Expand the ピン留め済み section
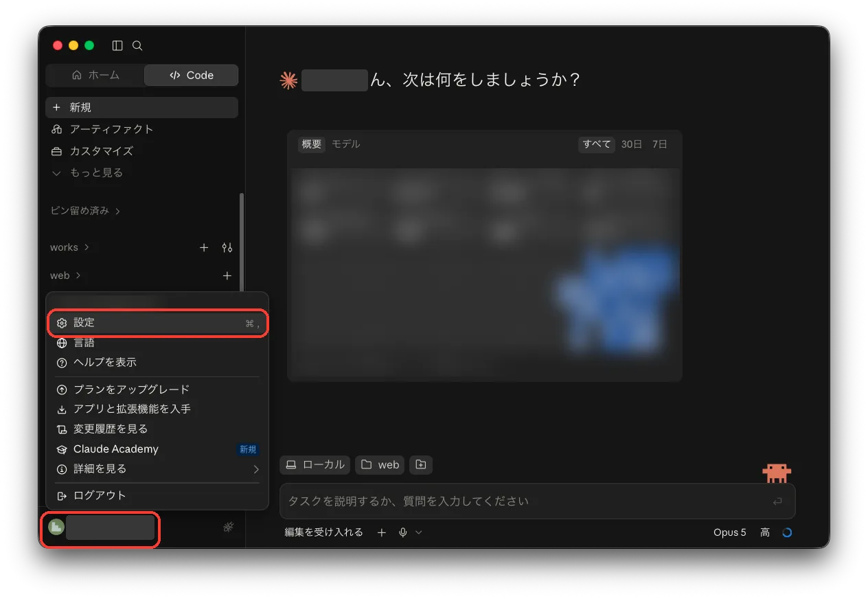 [85, 211]
